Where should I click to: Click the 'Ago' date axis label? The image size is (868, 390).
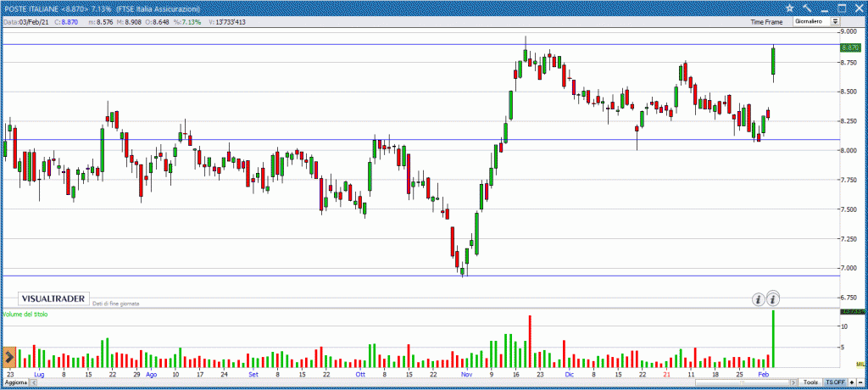pos(151,375)
